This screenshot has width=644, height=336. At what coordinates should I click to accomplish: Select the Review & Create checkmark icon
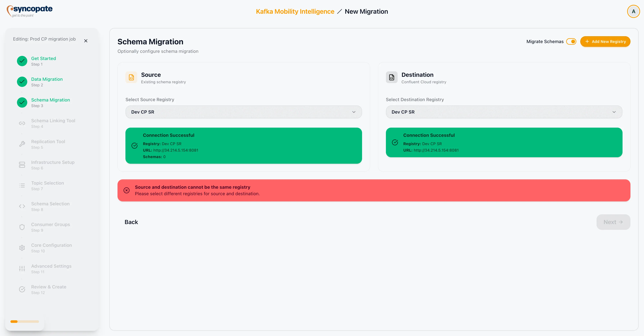click(22, 289)
